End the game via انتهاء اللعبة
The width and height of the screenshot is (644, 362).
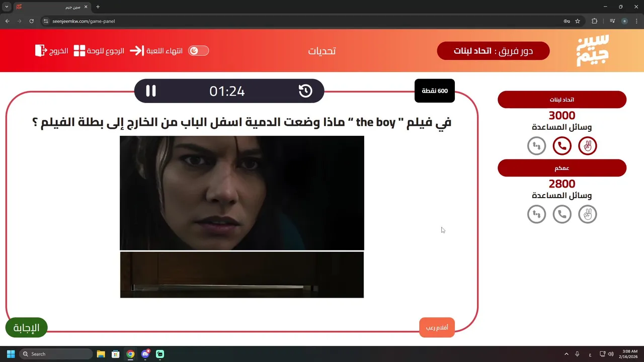(156, 51)
